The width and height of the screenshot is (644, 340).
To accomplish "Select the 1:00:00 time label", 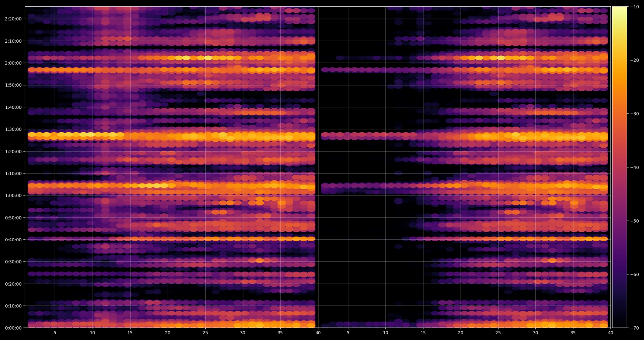I will tap(13, 195).
